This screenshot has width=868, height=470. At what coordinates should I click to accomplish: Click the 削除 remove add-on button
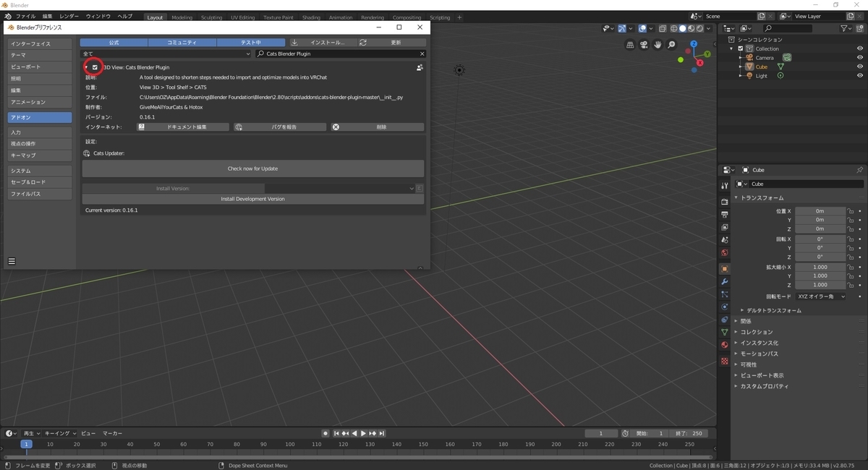(x=377, y=127)
